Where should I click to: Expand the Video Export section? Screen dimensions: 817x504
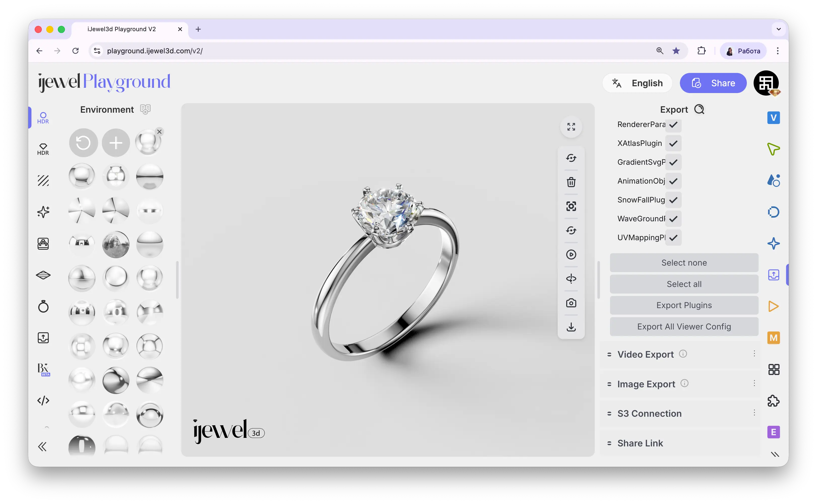point(680,354)
